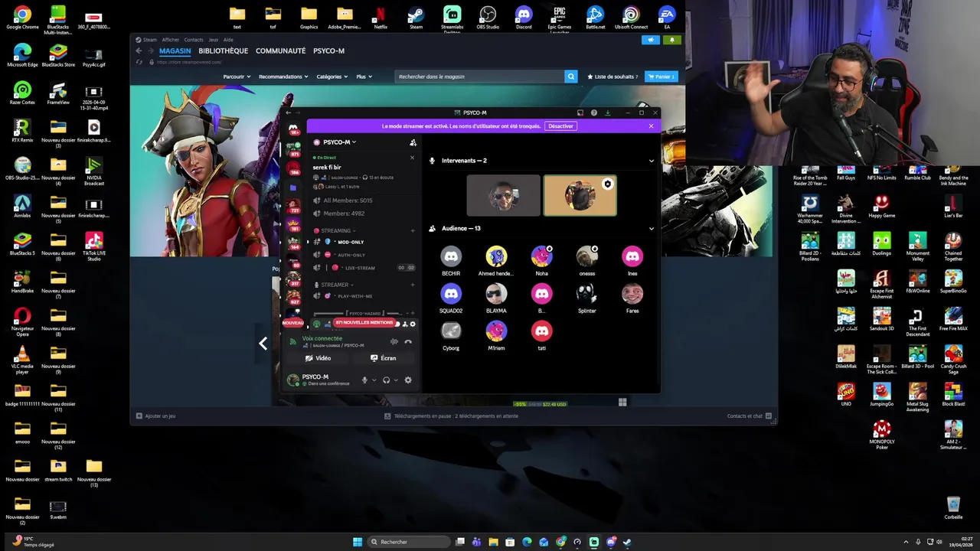
Task: Collapse the Intervenants section chevron
Action: (652, 161)
